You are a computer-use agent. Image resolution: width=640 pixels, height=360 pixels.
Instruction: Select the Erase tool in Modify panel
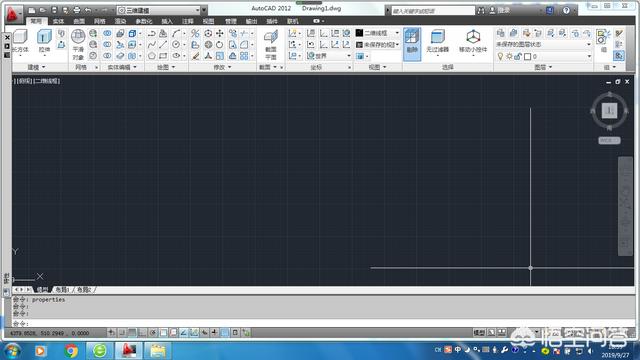[196, 56]
